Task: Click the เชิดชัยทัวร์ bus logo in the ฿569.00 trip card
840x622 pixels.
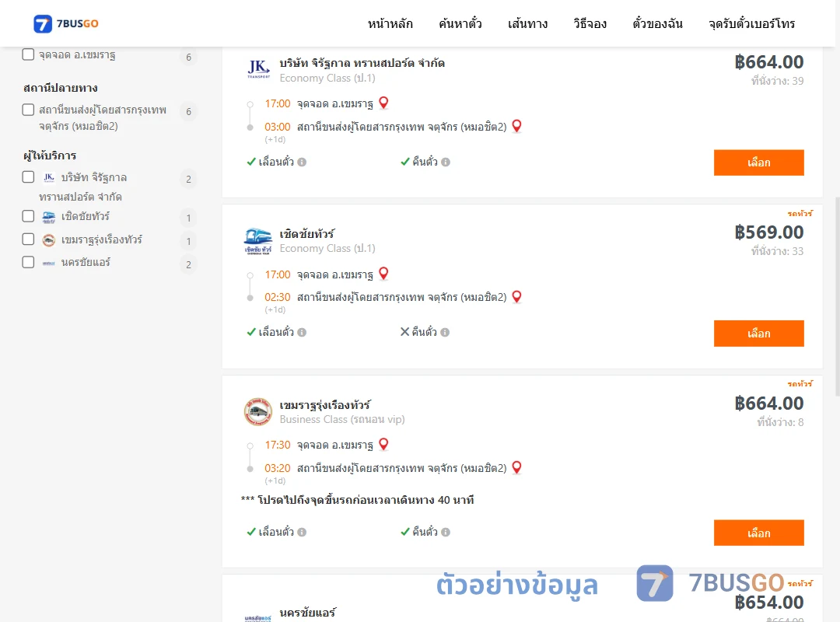Action: [257, 240]
